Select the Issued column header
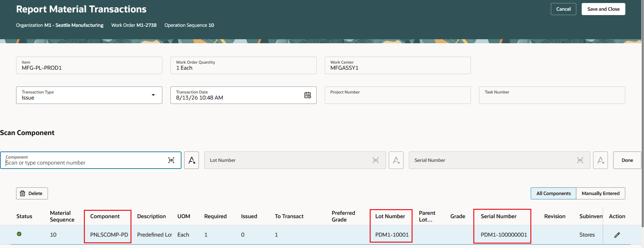Image resolution: width=644 pixels, height=248 pixels. (249, 216)
